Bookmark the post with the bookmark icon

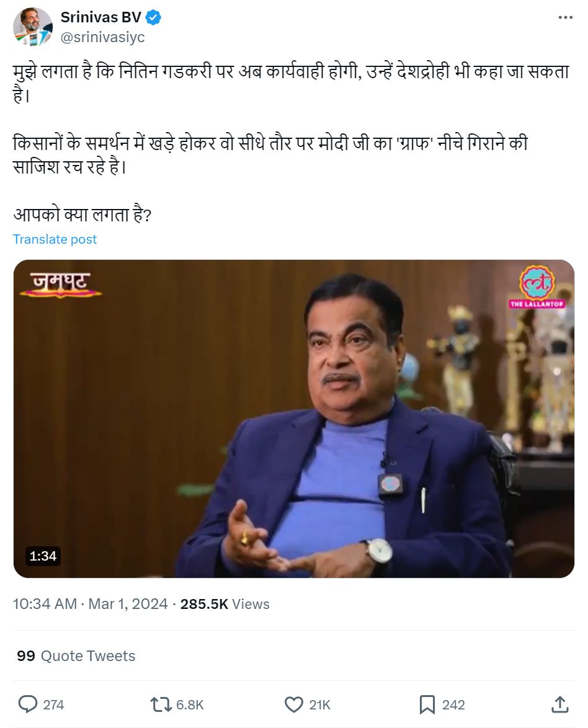pos(427,704)
